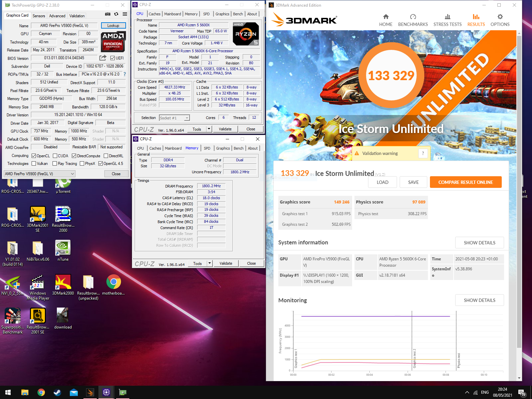The width and height of the screenshot is (532, 399).
Task: Toggle the CUDA checkbox
Action: (55, 156)
